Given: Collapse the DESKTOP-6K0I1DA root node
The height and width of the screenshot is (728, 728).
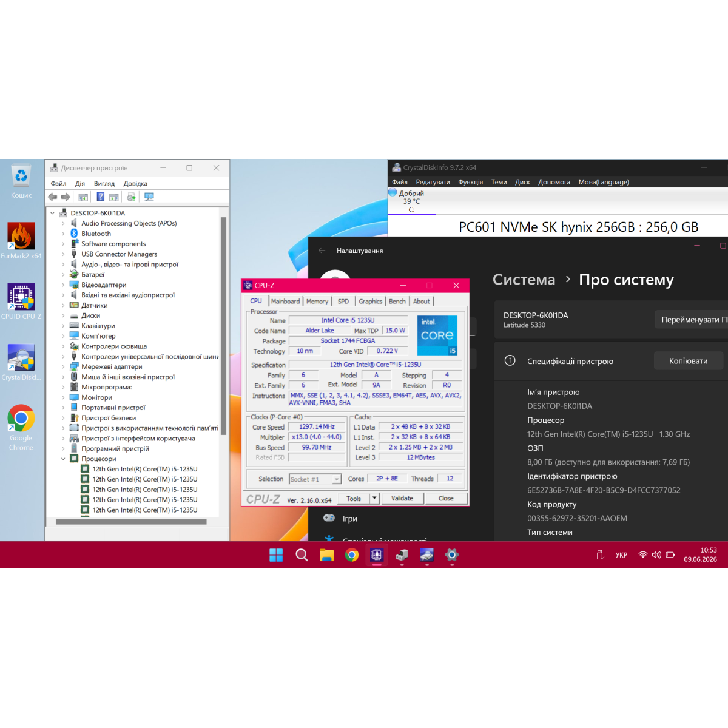Looking at the screenshot, I should (x=53, y=214).
